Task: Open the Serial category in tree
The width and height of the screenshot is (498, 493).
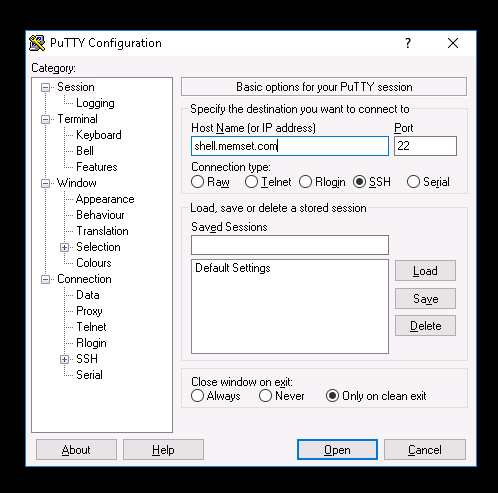Action: click(89, 375)
